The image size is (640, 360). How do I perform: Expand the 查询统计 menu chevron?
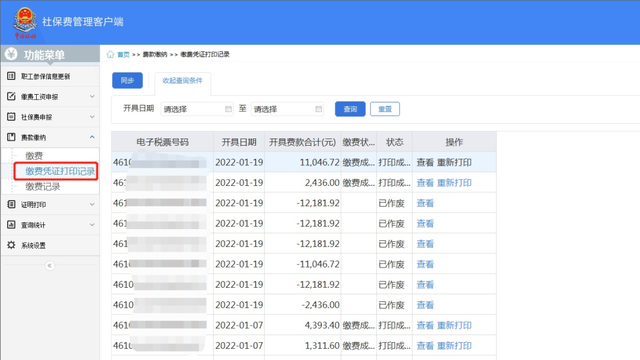point(92,225)
